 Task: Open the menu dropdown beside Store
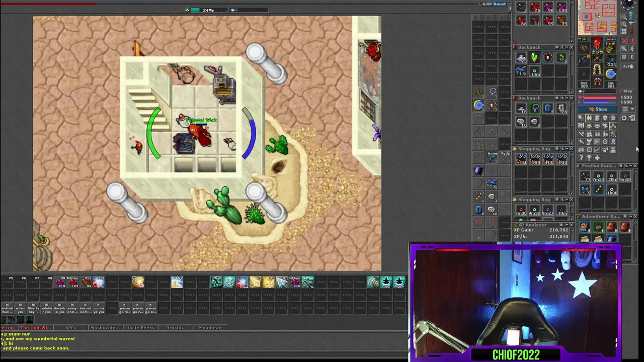click(x=628, y=109)
